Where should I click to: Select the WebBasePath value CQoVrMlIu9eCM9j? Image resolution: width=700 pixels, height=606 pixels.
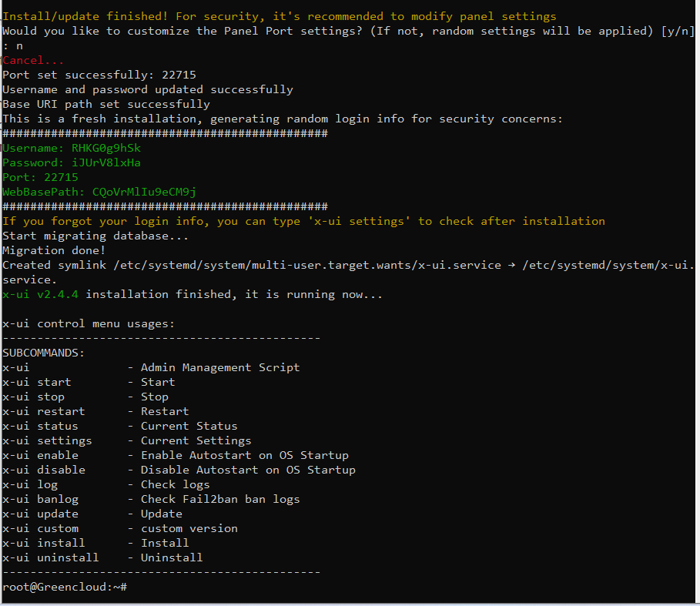(144, 193)
